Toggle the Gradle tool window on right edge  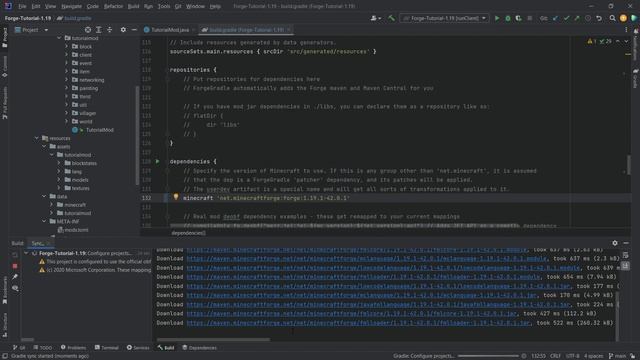635,78
